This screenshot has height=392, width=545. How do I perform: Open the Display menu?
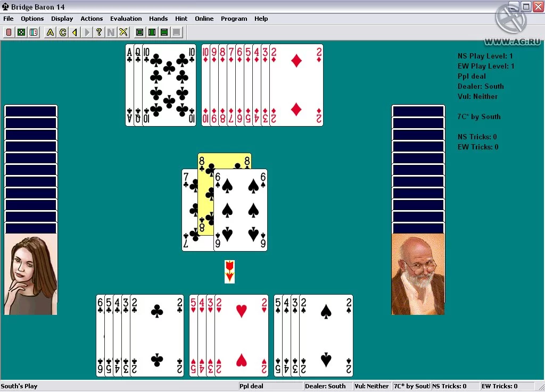62,19
